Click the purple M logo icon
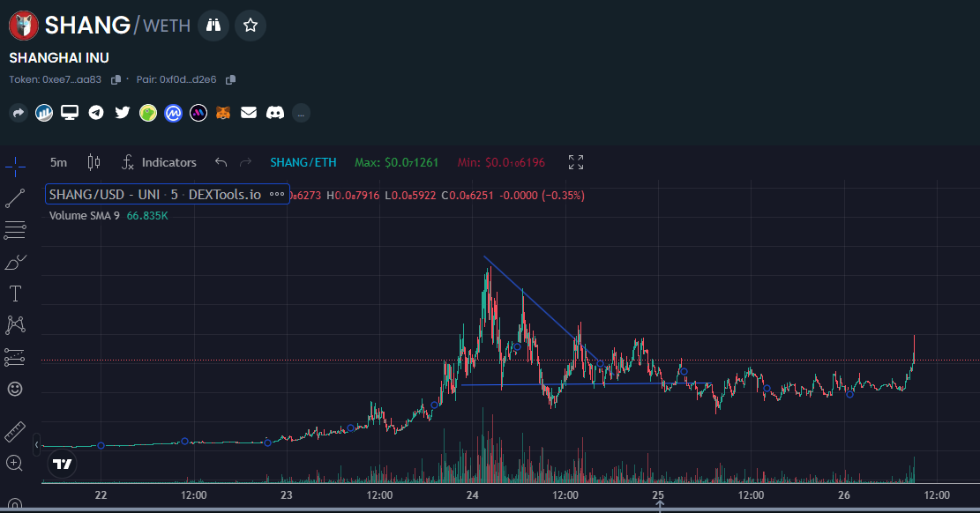This screenshot has width=980, height=513. click(198, 113)
